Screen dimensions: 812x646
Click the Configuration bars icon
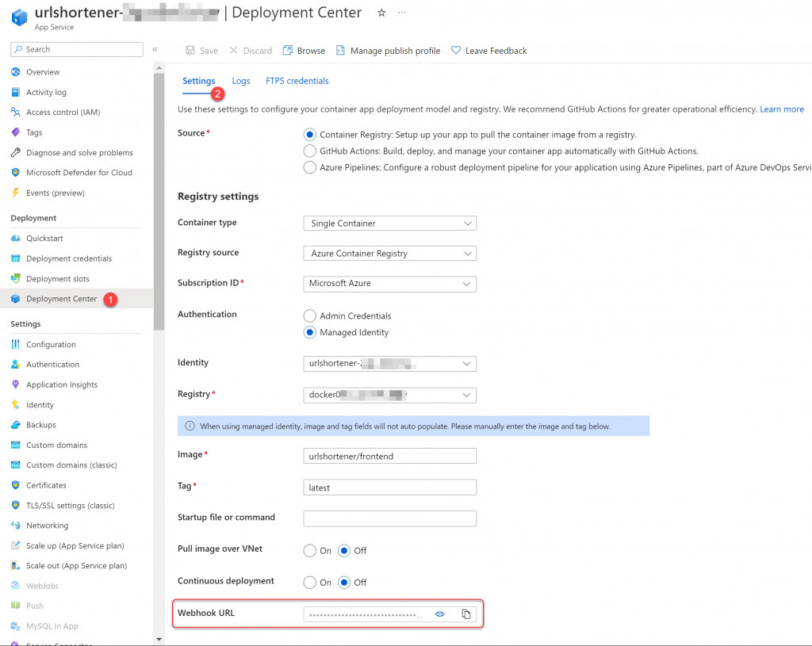point(16,344)
